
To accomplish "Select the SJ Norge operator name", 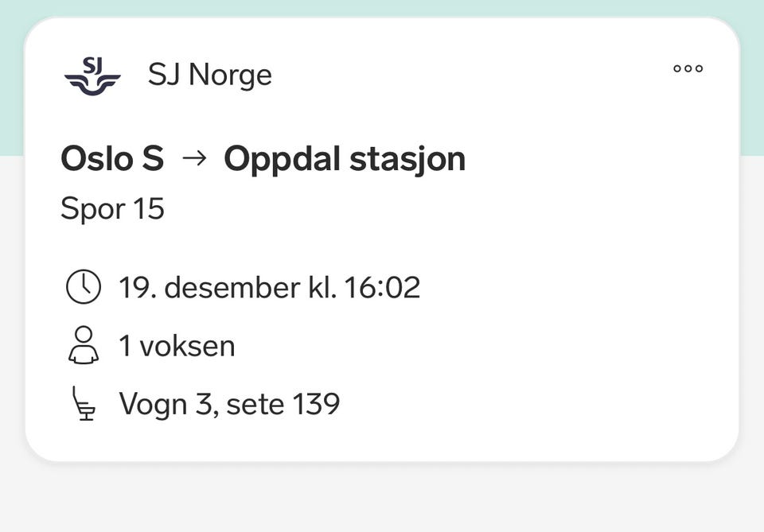I will [x=209, y=76].
